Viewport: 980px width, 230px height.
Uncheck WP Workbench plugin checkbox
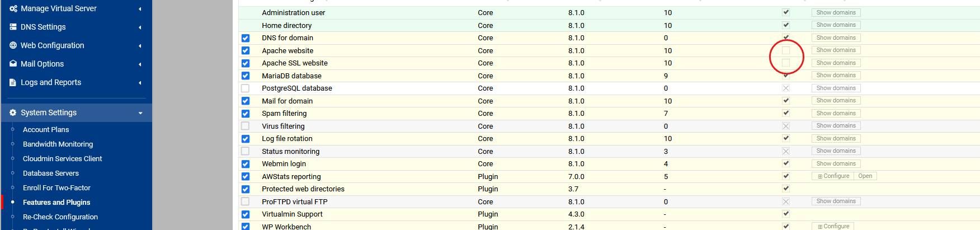tap(246, 226)
